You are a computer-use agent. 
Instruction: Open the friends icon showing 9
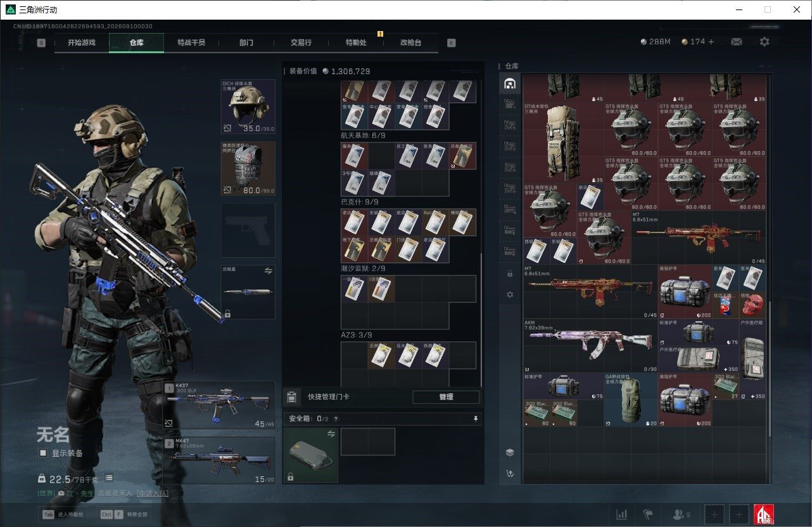point(682,514)
